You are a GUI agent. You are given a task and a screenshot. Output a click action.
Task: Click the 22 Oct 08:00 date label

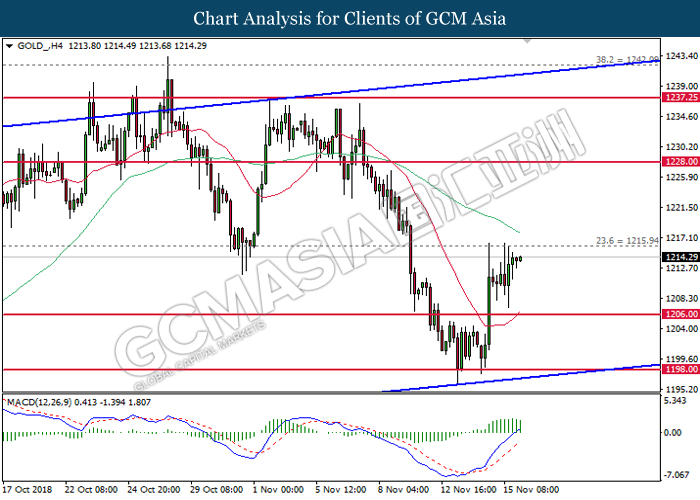tap(91, 489)
